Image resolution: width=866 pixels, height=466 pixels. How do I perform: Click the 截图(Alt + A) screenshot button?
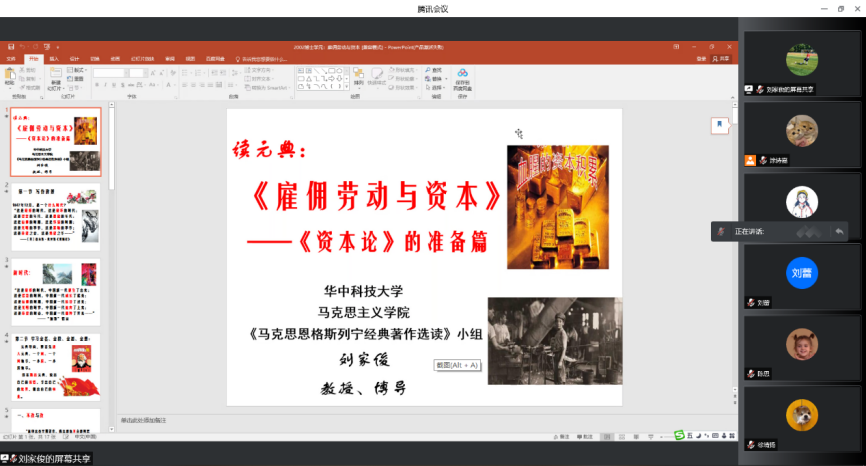[457, 365]
